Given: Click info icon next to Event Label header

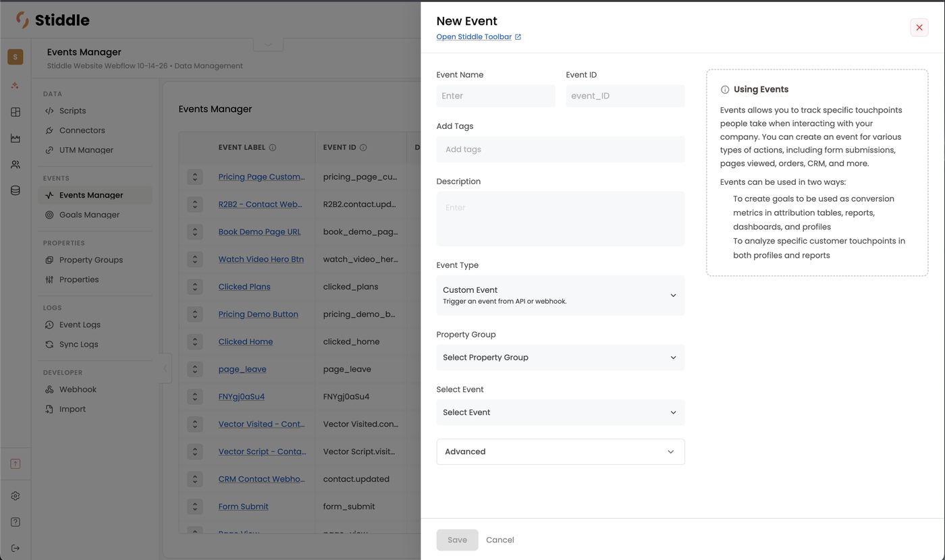Looking at the screenshot, I should point(273,147).
